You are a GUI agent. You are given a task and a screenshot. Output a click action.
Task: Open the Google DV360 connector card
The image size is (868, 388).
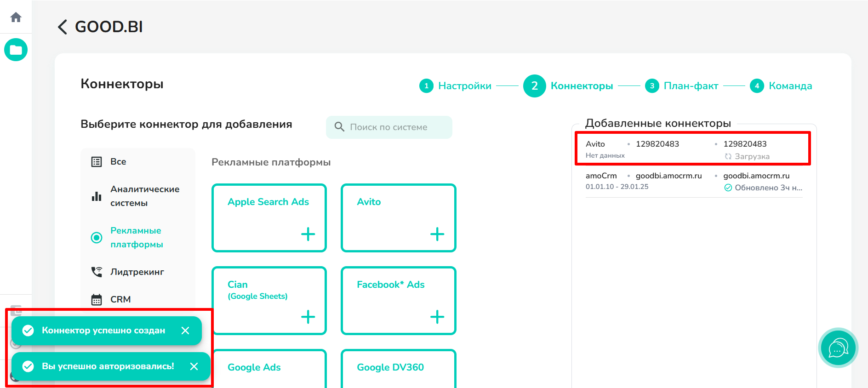398,369
